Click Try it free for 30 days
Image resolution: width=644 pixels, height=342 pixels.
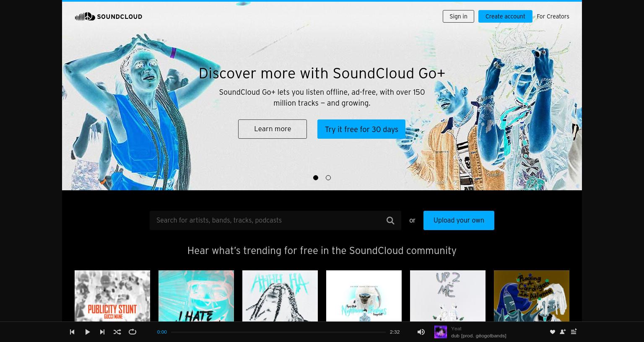coord(361,129)
